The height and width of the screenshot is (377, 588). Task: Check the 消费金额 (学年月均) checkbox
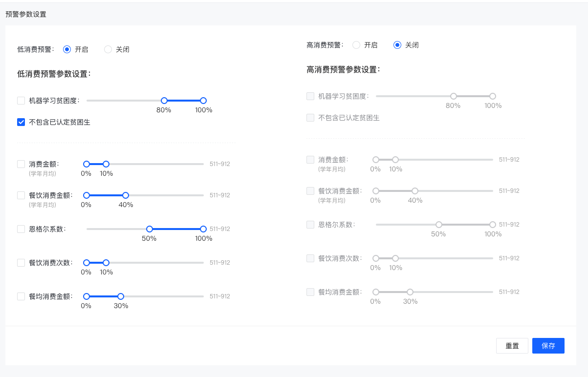coord(21,164)
